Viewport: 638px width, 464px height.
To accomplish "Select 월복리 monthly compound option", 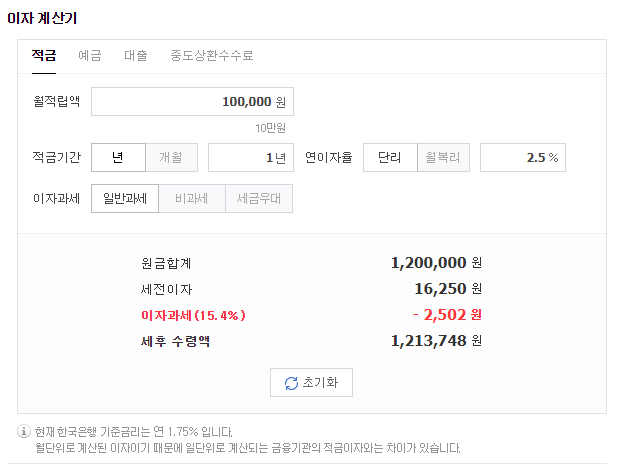I will click(443, 158).
